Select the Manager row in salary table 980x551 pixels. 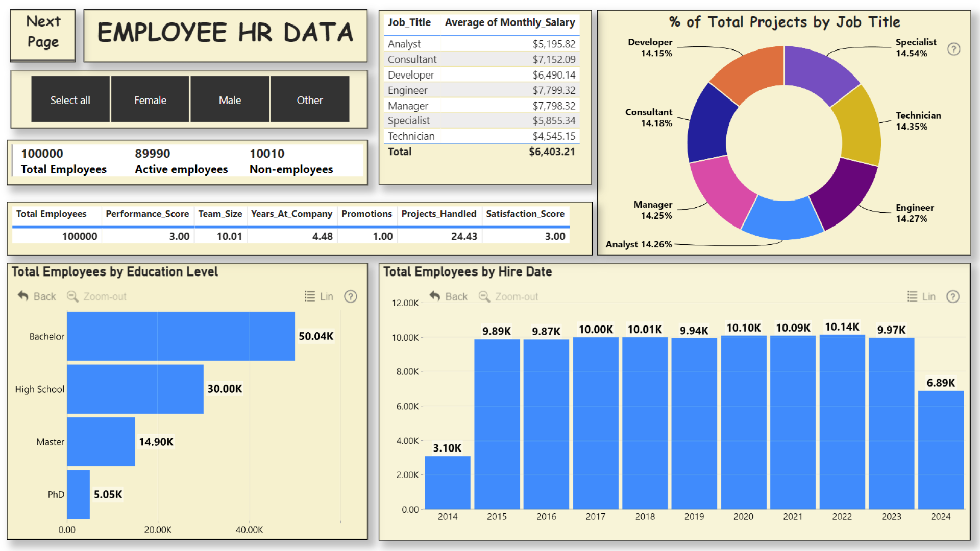[482, 106]
